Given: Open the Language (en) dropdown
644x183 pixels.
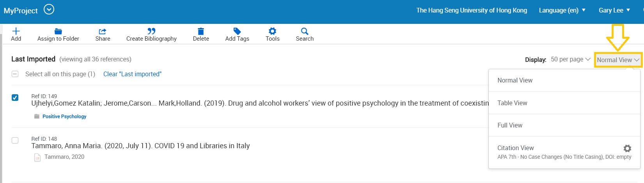Looking at the screenshot, I should pyautogui.click(x=562, y=11).
